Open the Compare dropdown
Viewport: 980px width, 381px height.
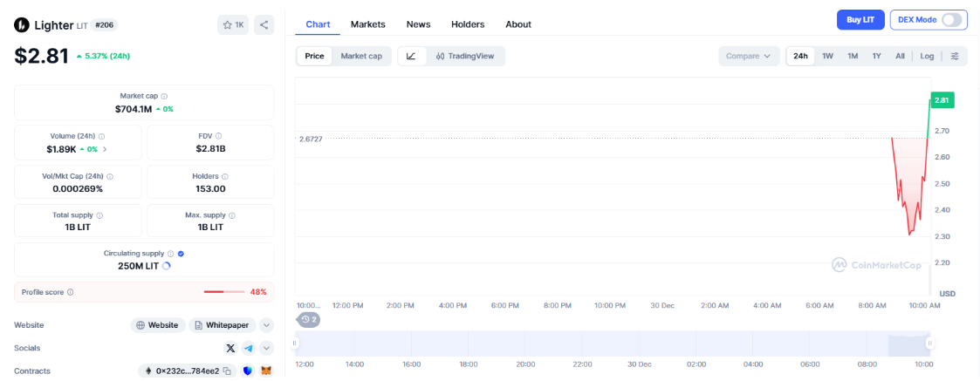point(749,56)
